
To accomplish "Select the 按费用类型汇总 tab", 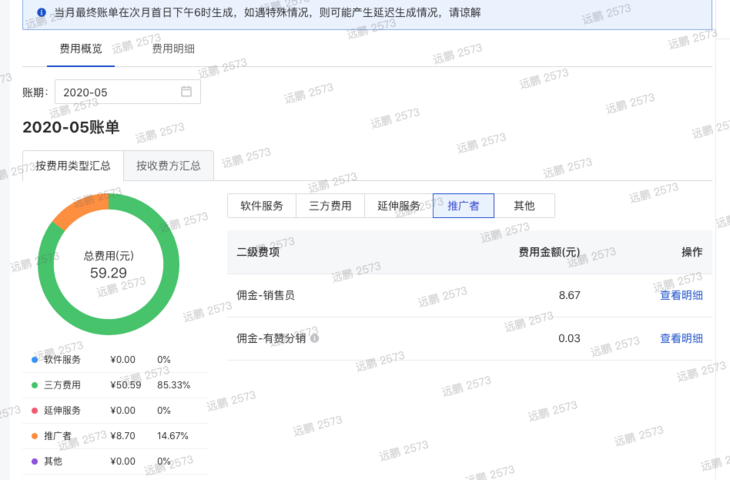I will 72,166.
